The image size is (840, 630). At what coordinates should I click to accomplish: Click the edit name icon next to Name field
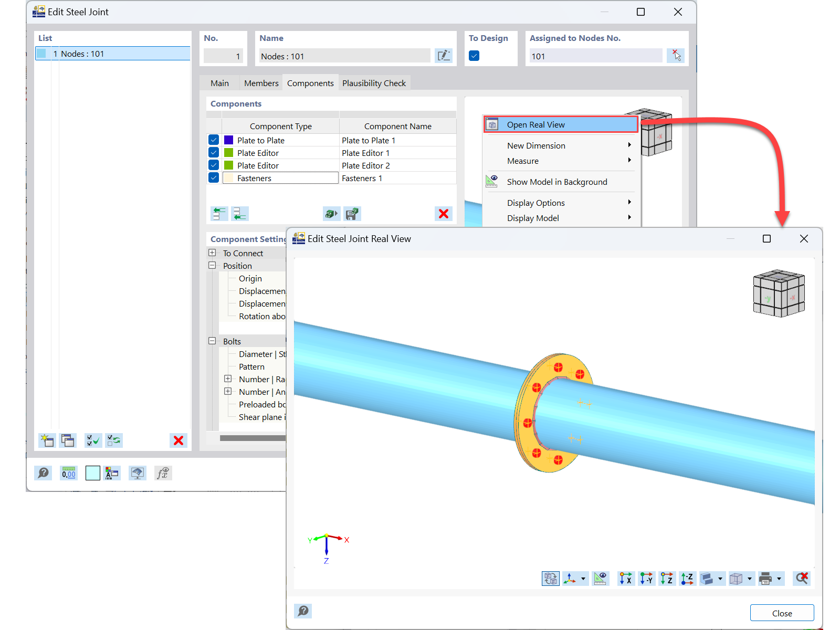[x=444, y=56]
